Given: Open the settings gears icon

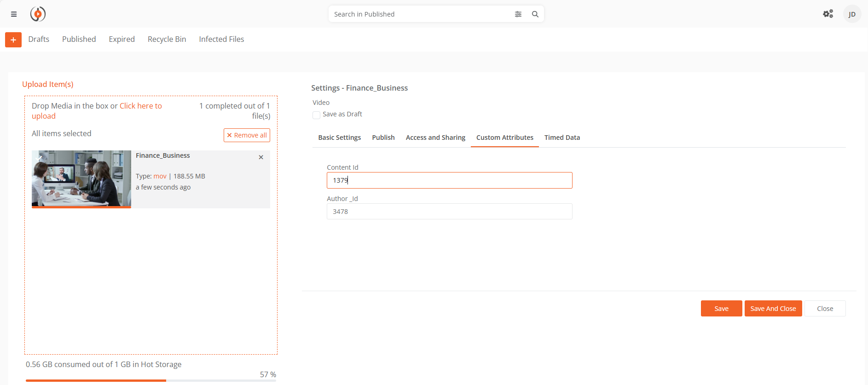Looking at the screenshot, I should [x=827, y=14].
